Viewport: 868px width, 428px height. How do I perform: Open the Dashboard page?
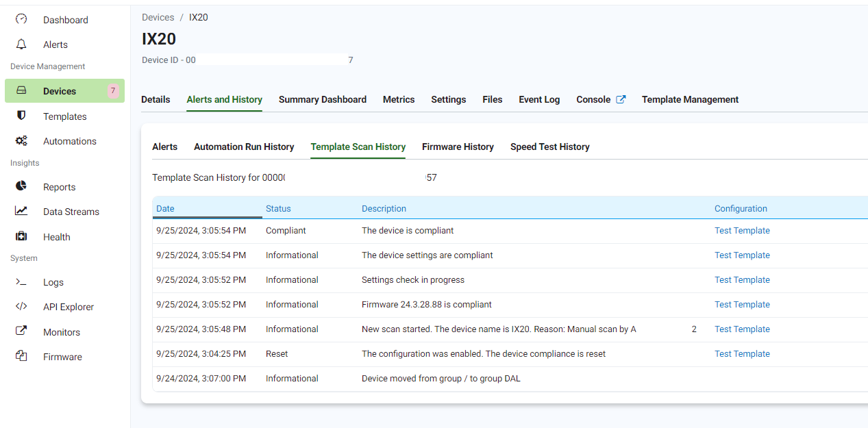[66, 20]
